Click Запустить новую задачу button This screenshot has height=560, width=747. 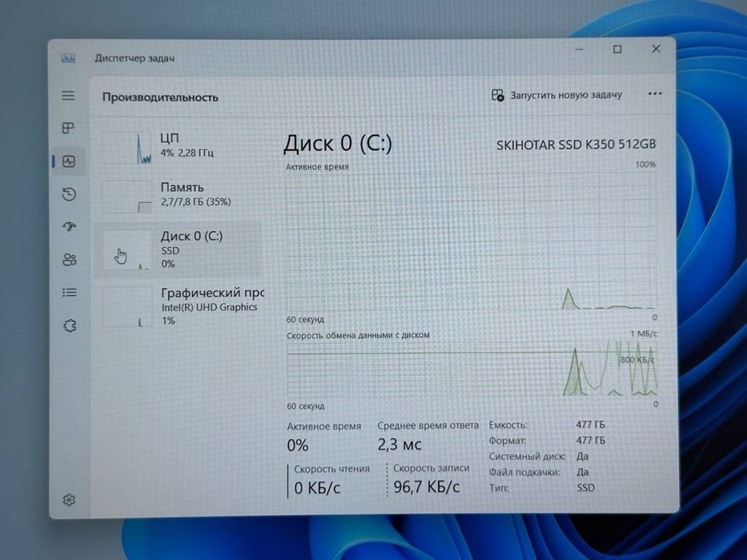tap(557, 94)
